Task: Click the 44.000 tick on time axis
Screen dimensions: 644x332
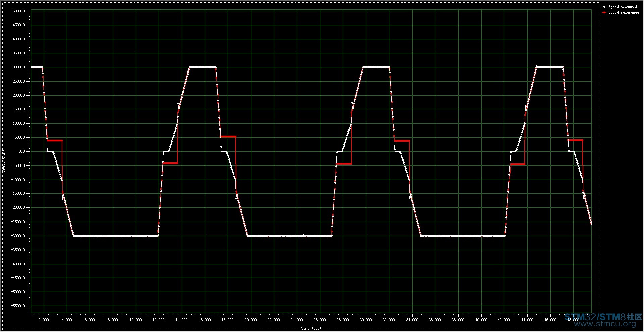Action: tap(527, 320)
